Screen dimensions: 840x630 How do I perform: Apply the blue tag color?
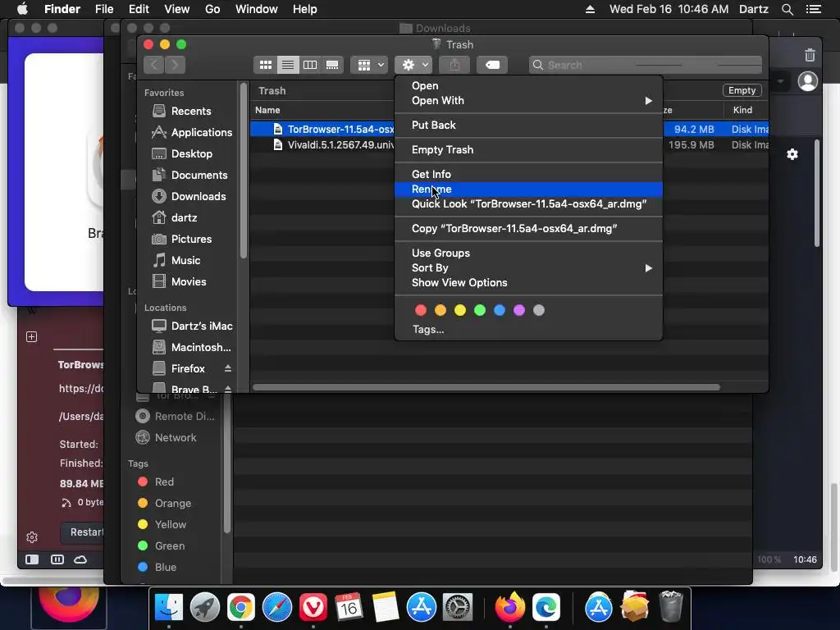tap(500, 310)
